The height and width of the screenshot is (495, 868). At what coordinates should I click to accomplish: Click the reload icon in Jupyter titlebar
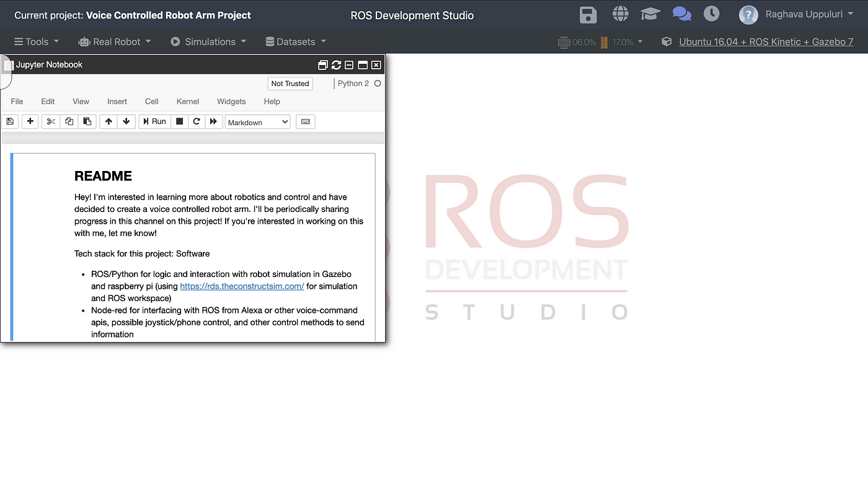[336, 65]
